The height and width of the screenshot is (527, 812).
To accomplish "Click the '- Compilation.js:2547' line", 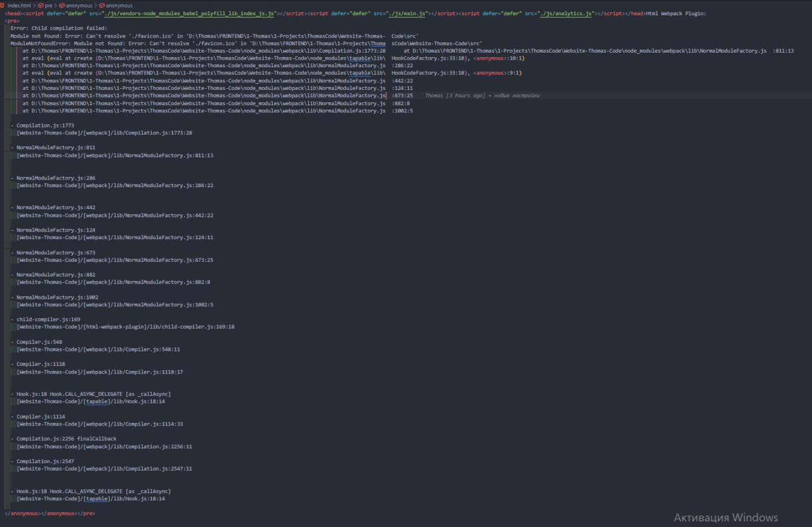I will point(43,462).
